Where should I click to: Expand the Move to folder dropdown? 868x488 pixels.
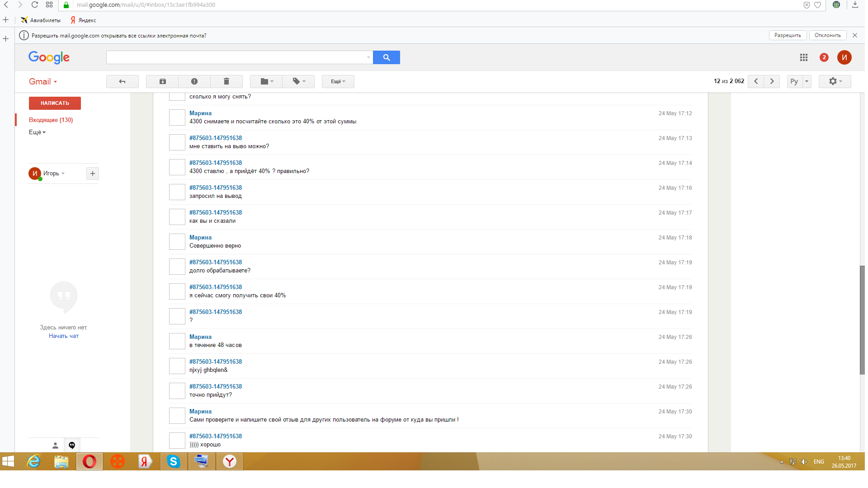coord(267,81)
